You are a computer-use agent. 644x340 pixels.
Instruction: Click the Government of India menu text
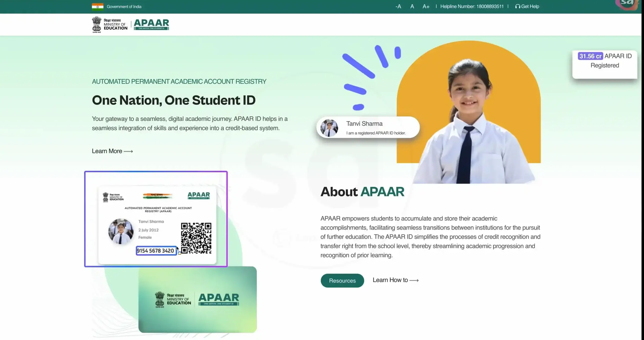(124, 6)
